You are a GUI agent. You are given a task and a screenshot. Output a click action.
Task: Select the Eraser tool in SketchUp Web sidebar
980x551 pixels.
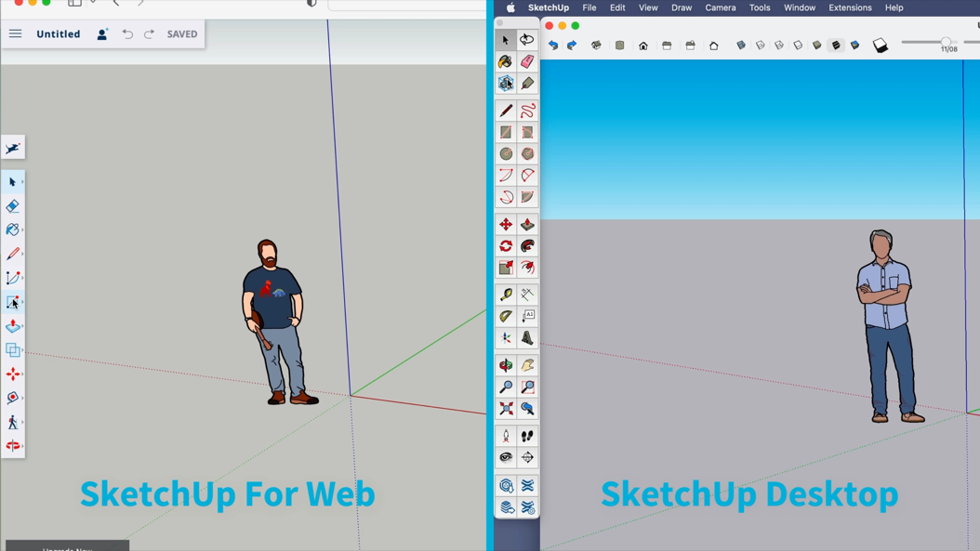point(12,206)
